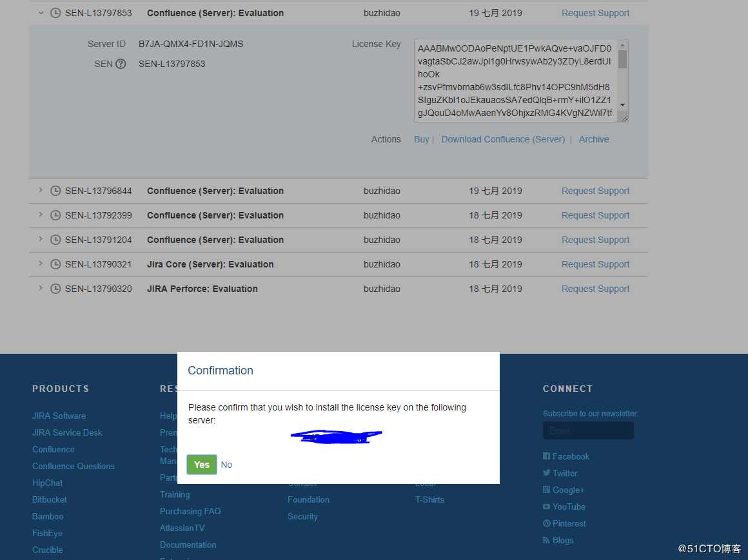Archive the expanded Confluence license

coord(594,139)
